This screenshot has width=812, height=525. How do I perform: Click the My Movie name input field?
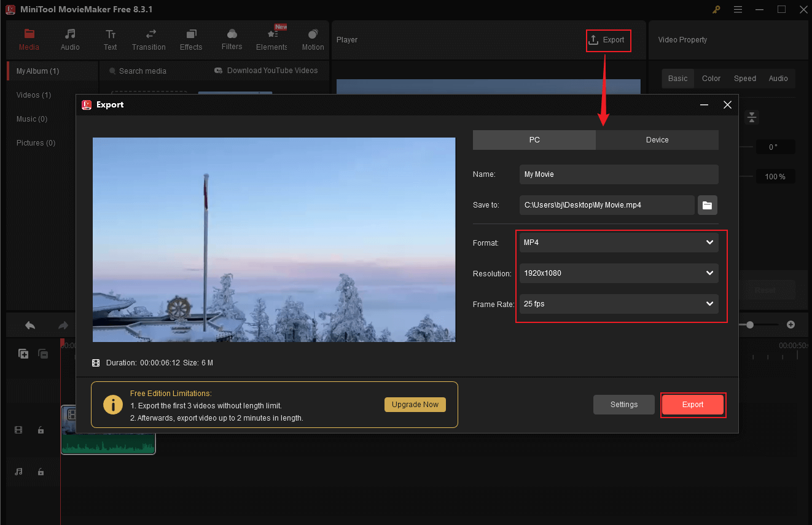(x=618, y=174)
